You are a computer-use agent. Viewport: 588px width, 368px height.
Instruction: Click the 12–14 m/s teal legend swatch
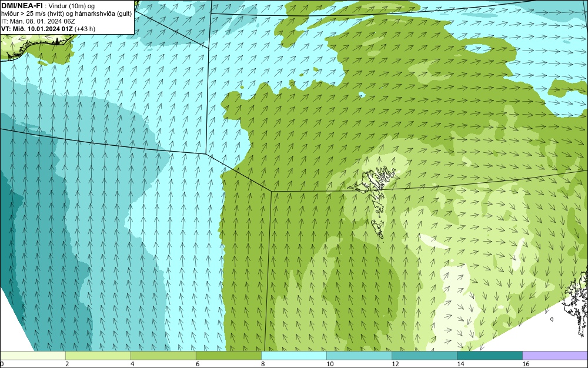click(424, 355)
